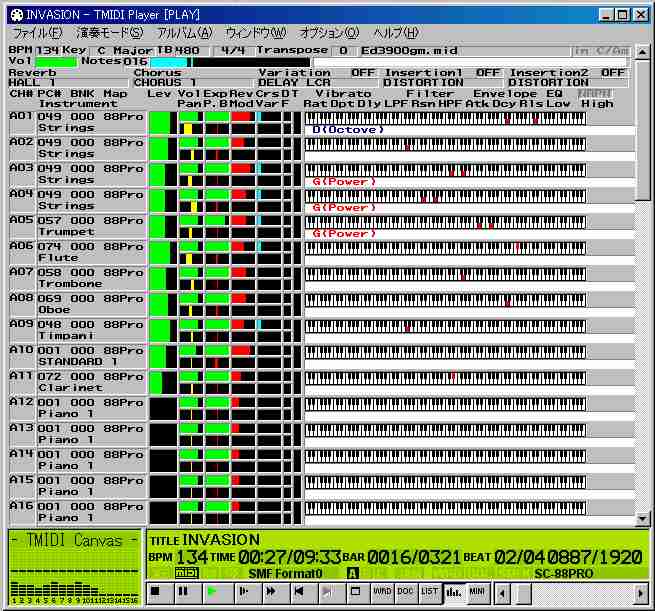This screenshot has height=611, width=655.
Task: Toggle the level meter view button
Action: pyautogui.click(x=454, y=592)
